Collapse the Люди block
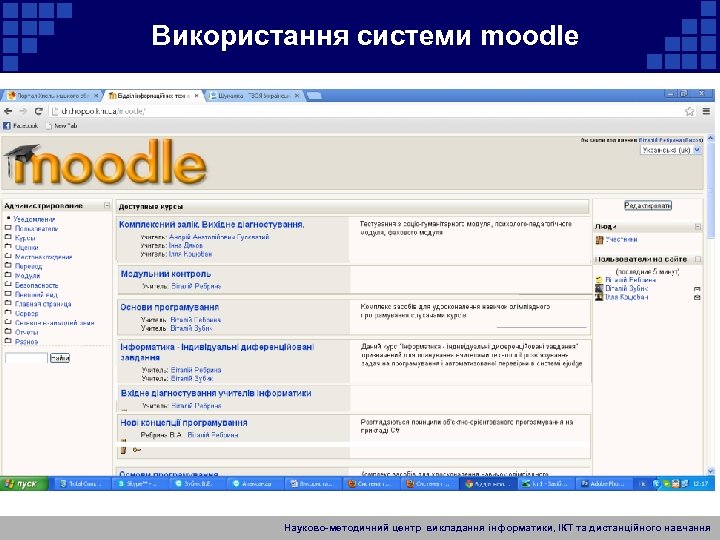 [x=698, y=226]
